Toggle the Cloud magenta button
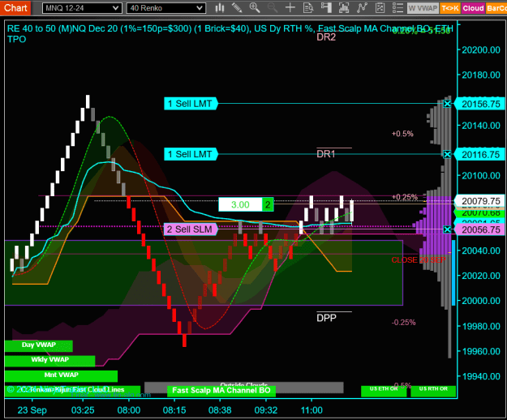 [x=473, y=8]
